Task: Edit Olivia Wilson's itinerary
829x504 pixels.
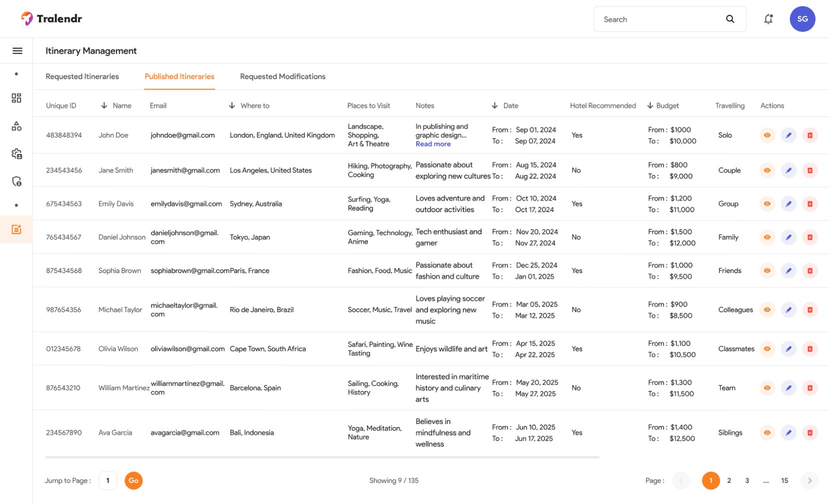Action: point(788,349)
